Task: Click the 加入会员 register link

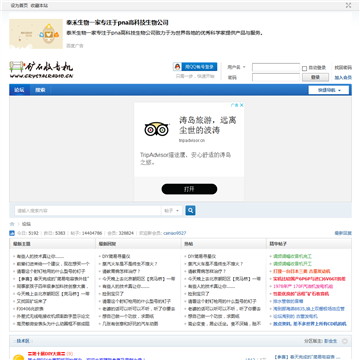Action: tap(343, 78)
